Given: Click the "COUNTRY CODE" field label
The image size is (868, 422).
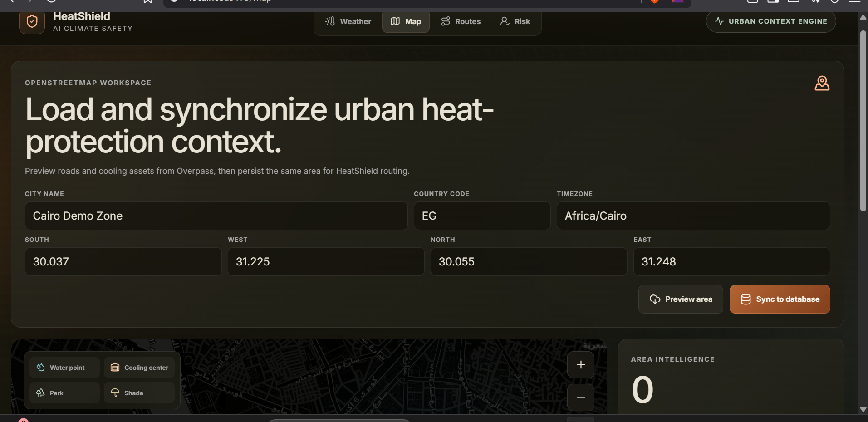Looking at the screenshot, I should tap(441, 194).
